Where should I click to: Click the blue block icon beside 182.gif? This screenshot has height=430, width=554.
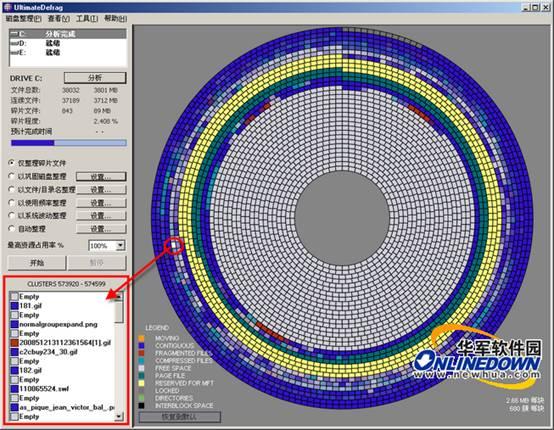(x=14, y=370)
